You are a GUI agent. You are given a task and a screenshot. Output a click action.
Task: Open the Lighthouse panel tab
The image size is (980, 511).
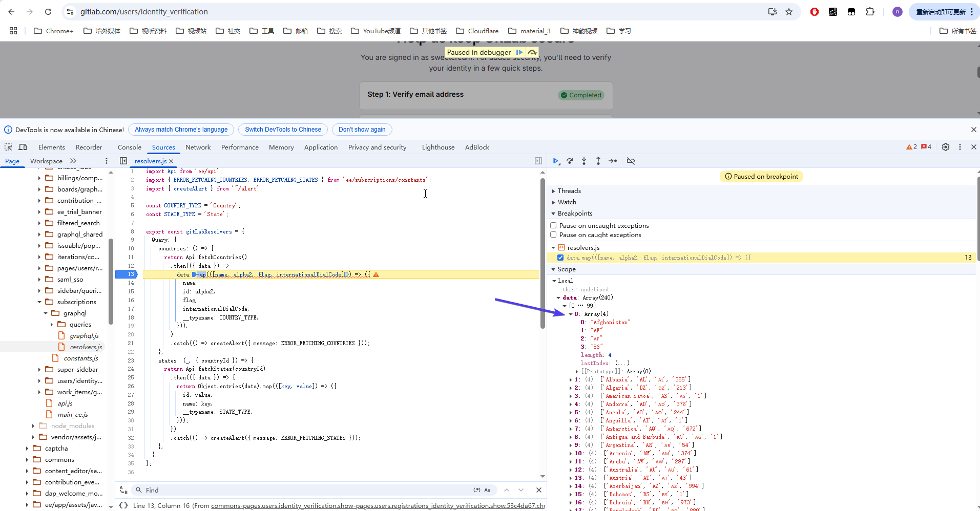[x=438, y=147]
